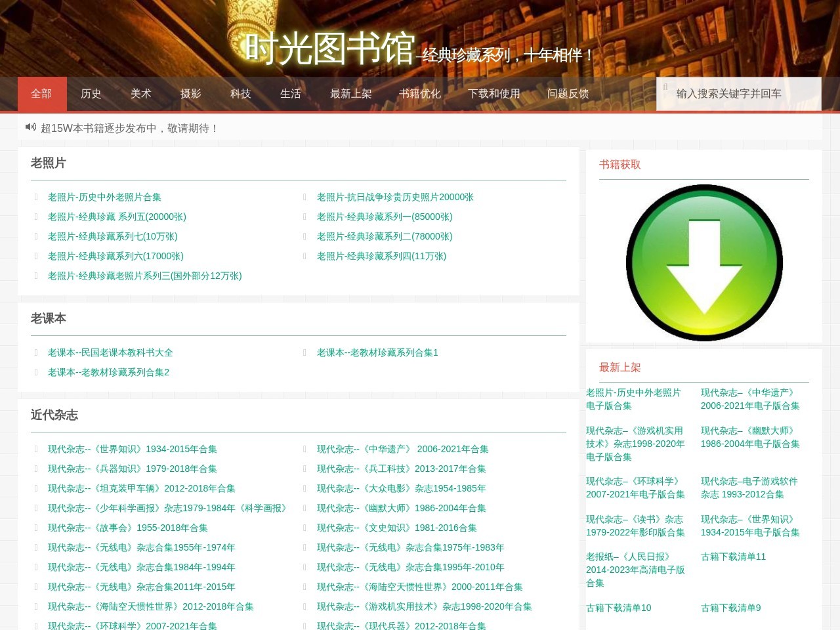Open the 最新上架 menu page
The width and height of the screenshot is (840, 630).
tap(350, 94)
